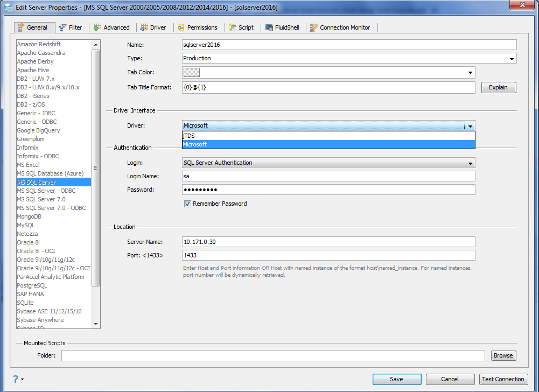Viewport: 539px width, 392px height.
Task: Switch to the Connection Monitor tab
Action: coord(341,27)
